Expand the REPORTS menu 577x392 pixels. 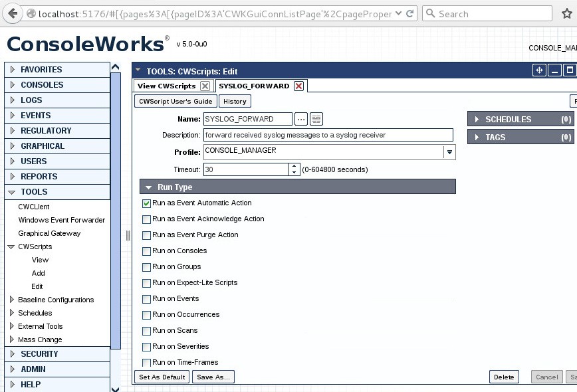click(57, 177)
